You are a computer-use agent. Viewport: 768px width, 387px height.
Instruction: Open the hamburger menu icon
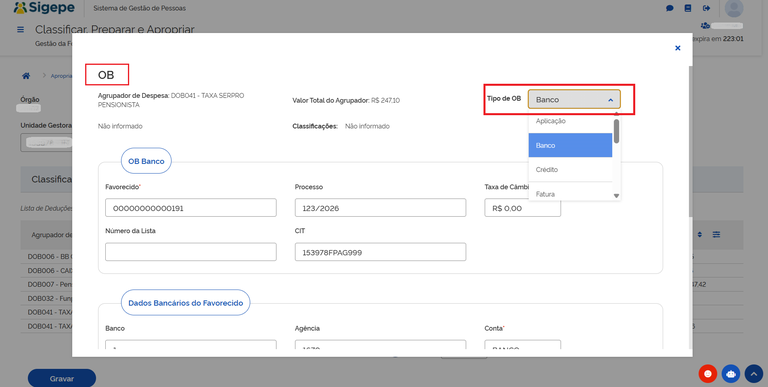coord(21,30)
